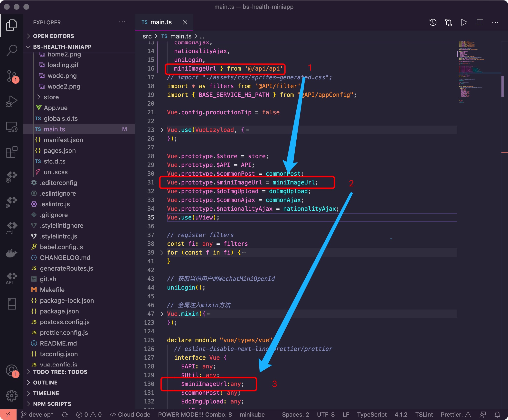This screenshot has height=420, width=508.
Task: Click the synchronize changes icon
Action: click(65, 415)
